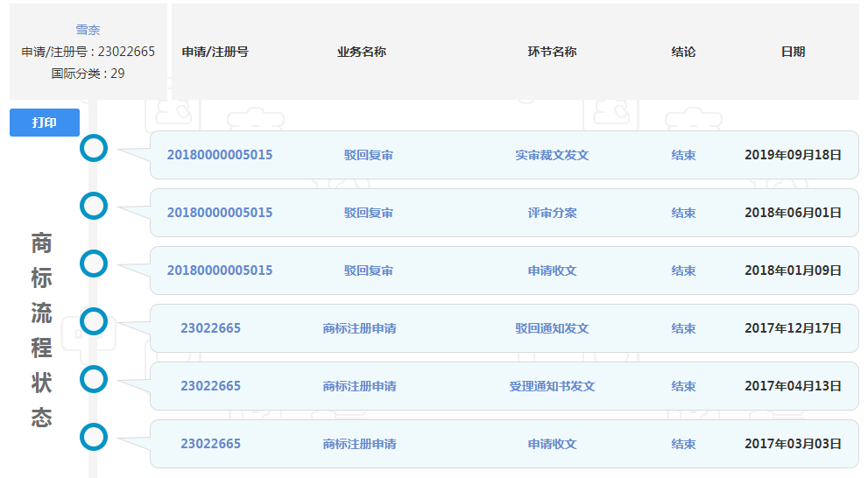Screen dimensions: 868x478
Task: Click 驳回复审 in the 2018年06月01日 row
Action: pos(368,213)
